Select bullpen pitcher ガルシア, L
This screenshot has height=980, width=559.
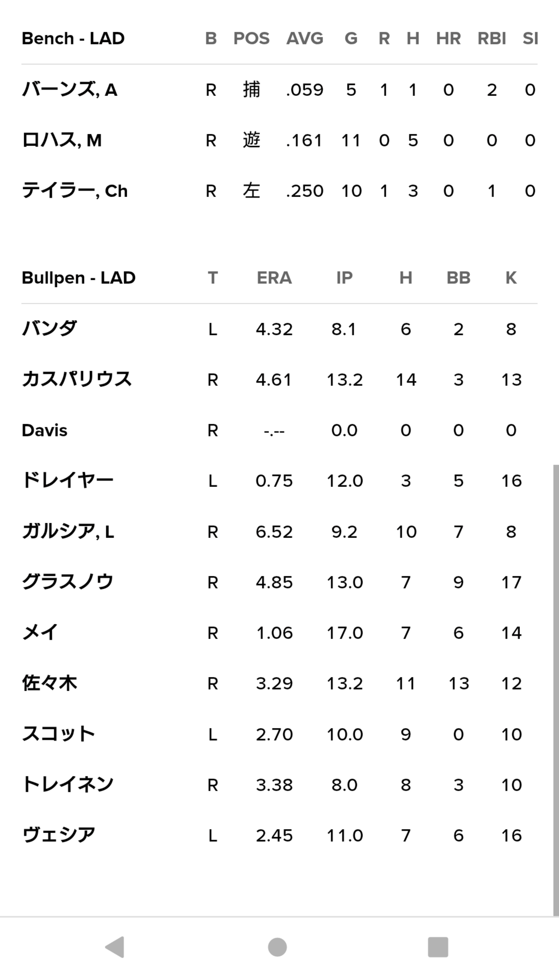68,531
